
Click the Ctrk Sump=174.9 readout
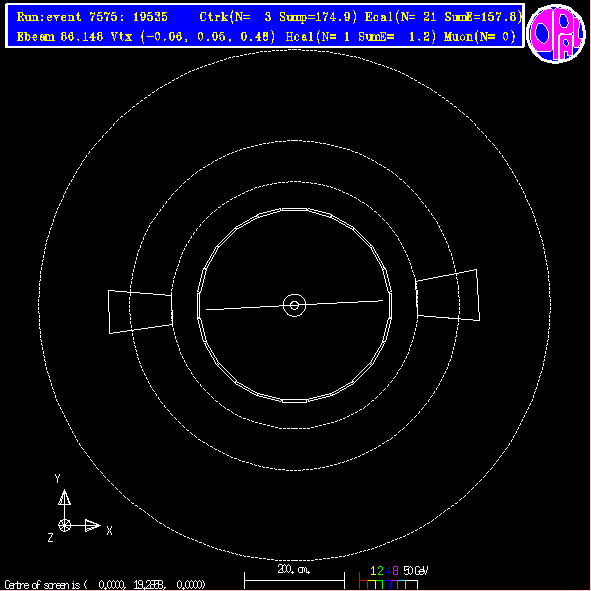[278, 17]
